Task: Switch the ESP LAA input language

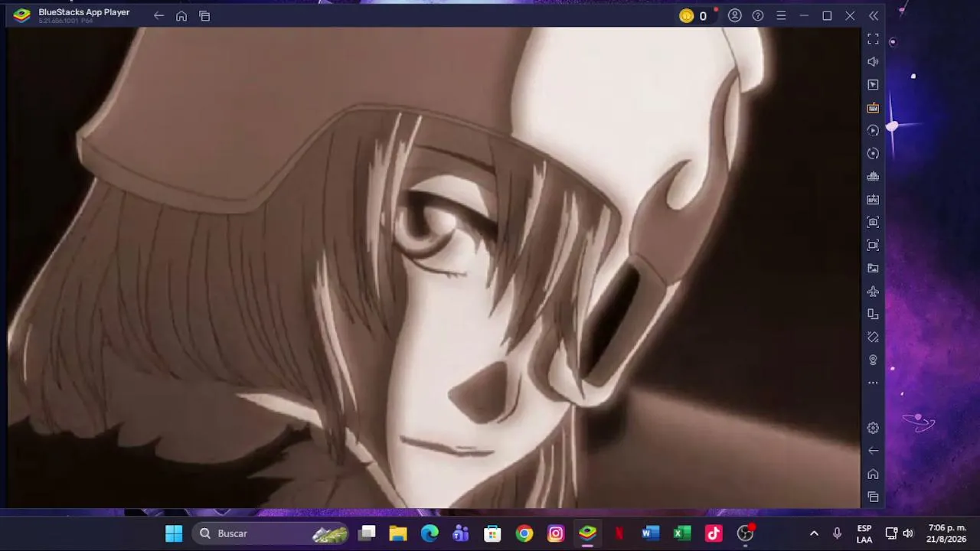Action: pyautogui.click(x=864, y=533)
